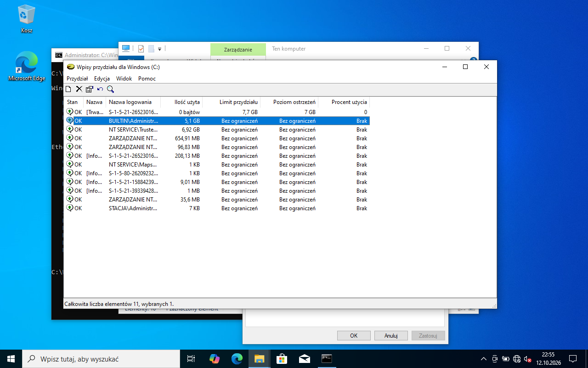Click the Properties checkmark icon in Explorer's quick access toolbar

tap(141, 49)
